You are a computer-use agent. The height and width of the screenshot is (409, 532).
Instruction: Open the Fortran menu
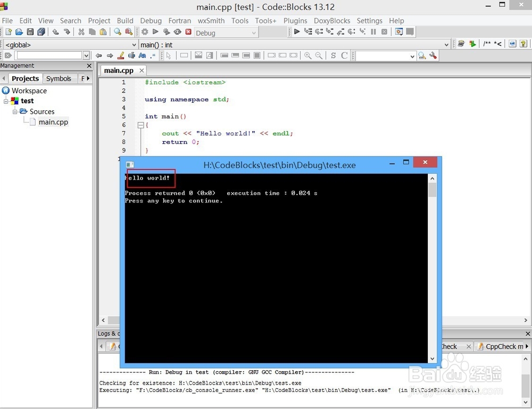179,21
